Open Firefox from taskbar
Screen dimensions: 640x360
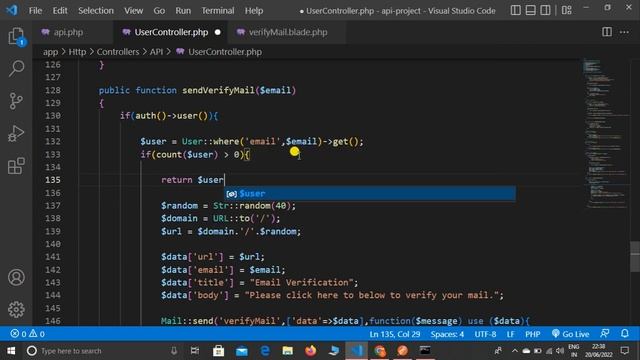(x=310, y=351)
